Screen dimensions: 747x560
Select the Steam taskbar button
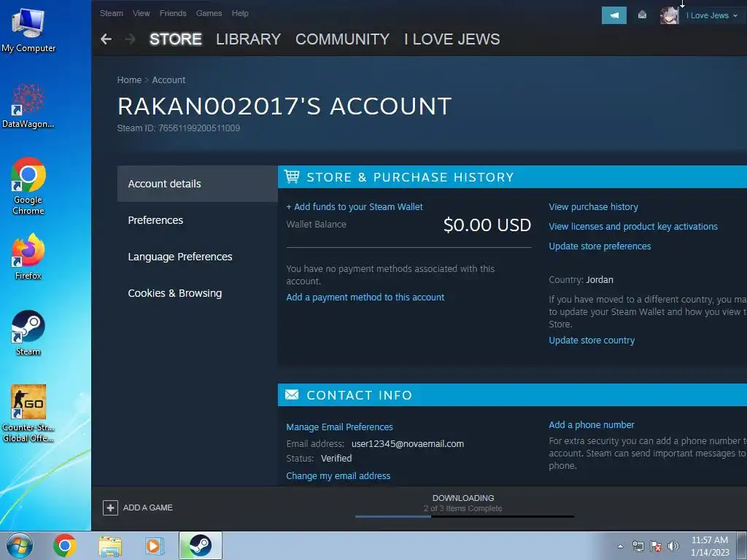tap(201, 545)
